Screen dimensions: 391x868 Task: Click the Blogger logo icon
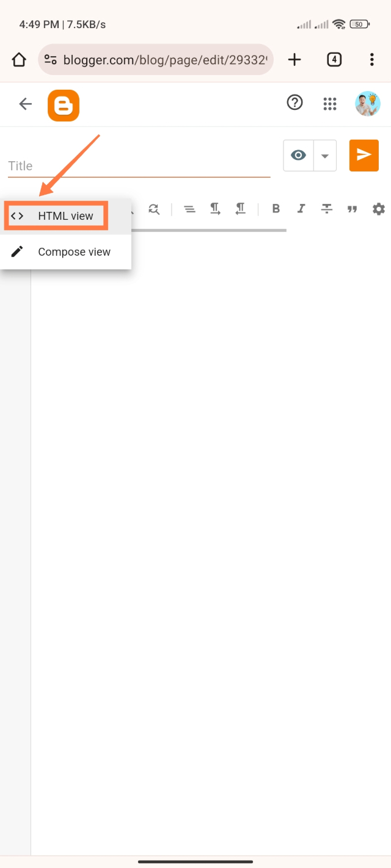point(64,105)
